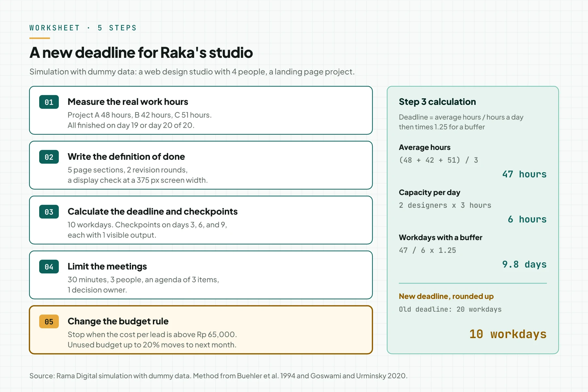Click 'Unused budget up to 20% moves' line
588x392 pixels.
point(152,345)
